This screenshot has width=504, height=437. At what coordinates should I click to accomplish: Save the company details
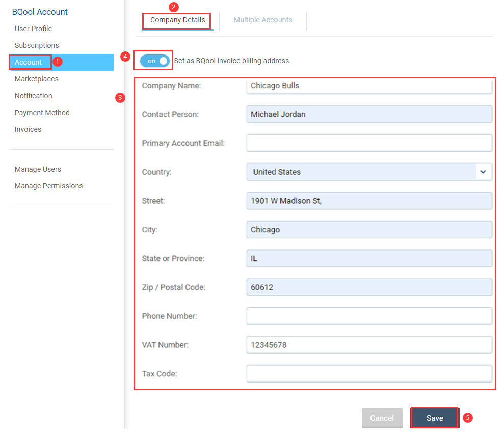(435, 418)
